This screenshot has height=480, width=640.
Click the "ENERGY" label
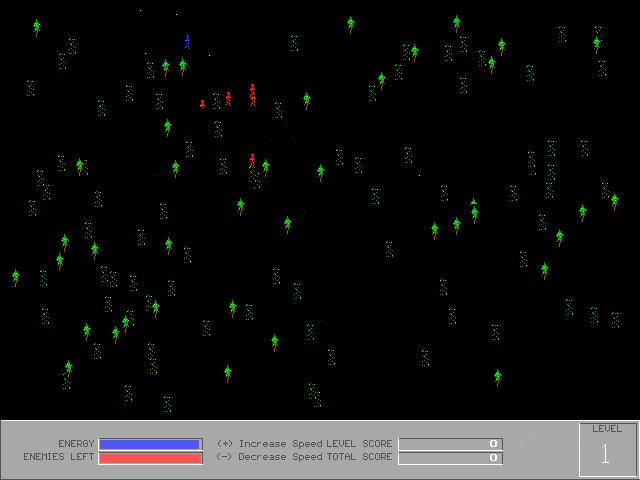pos(76,444)
